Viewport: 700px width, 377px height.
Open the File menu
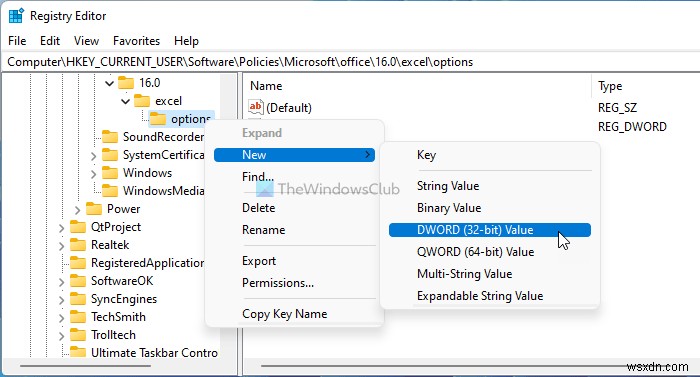click(17, 41)
